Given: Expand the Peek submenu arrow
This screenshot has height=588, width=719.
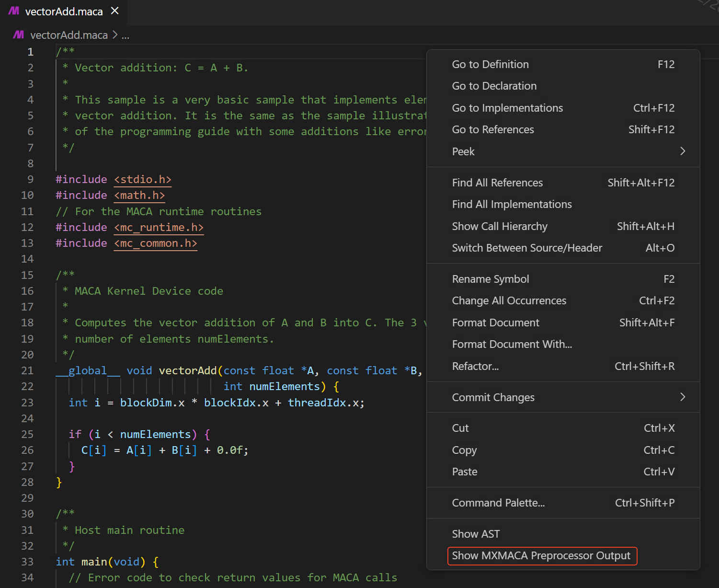Looking at the screenshot, I should pos(683,151).
